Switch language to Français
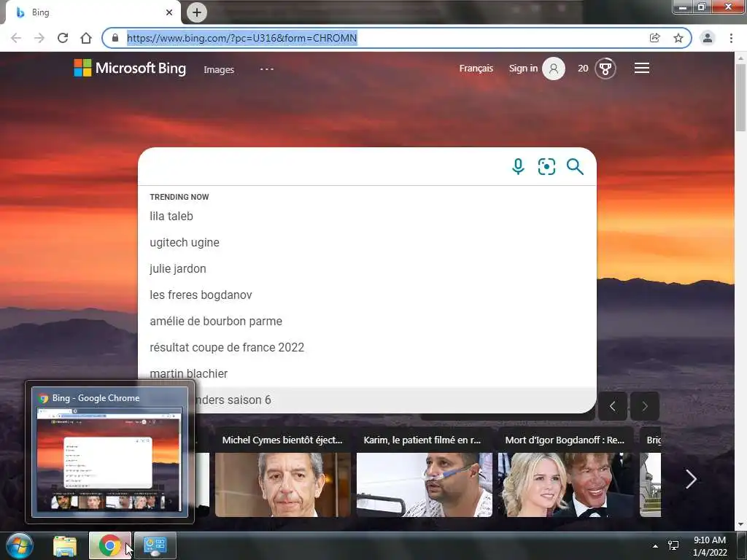747x560 pixels. tap(476, 69)
